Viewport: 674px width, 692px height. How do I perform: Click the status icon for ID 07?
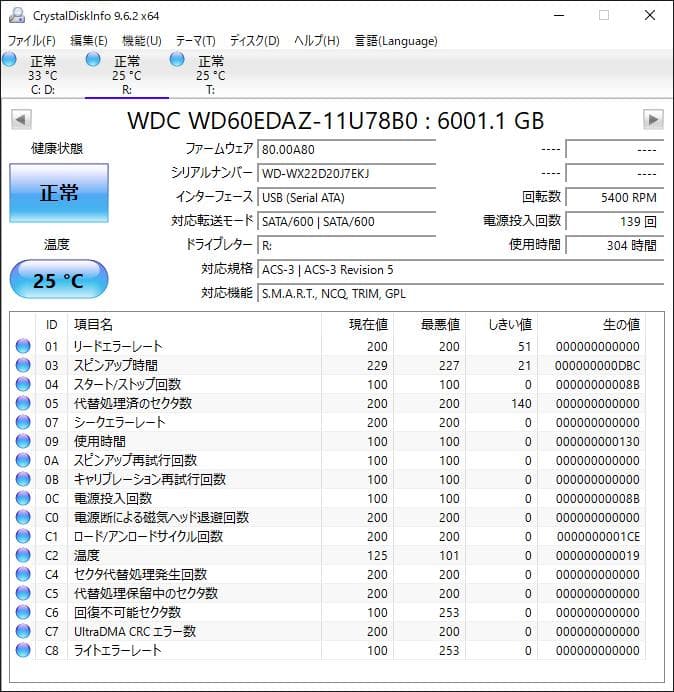coord(23,422)
